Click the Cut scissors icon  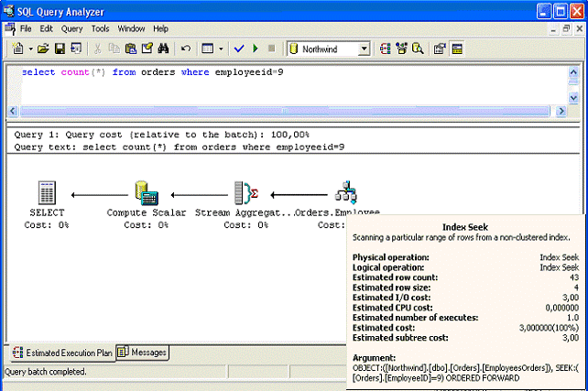click(x=97, y=49)
